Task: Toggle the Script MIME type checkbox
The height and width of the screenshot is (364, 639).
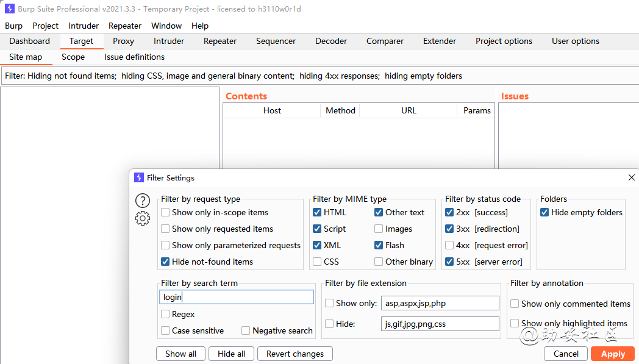Action: click(317, 229)
